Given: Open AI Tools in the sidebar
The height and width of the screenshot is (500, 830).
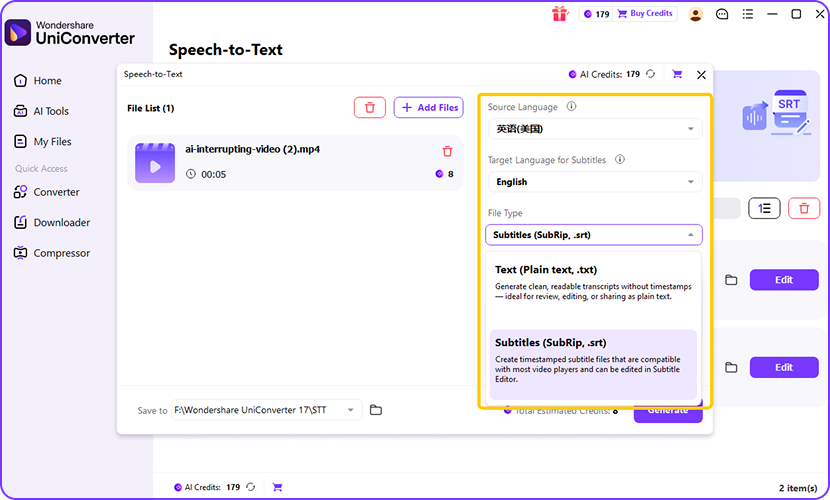Looking at the screenshot, I should click(41, 111).
